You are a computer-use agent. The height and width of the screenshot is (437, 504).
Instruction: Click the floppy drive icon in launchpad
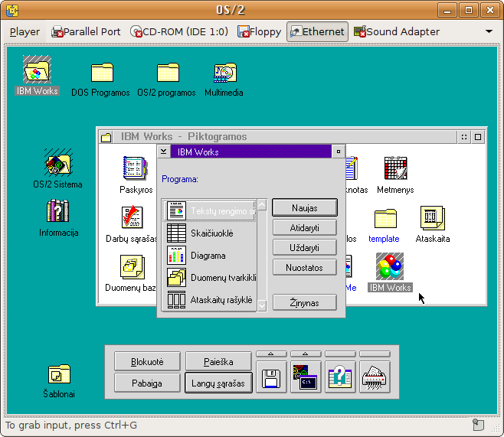click(x=271, y=377)
